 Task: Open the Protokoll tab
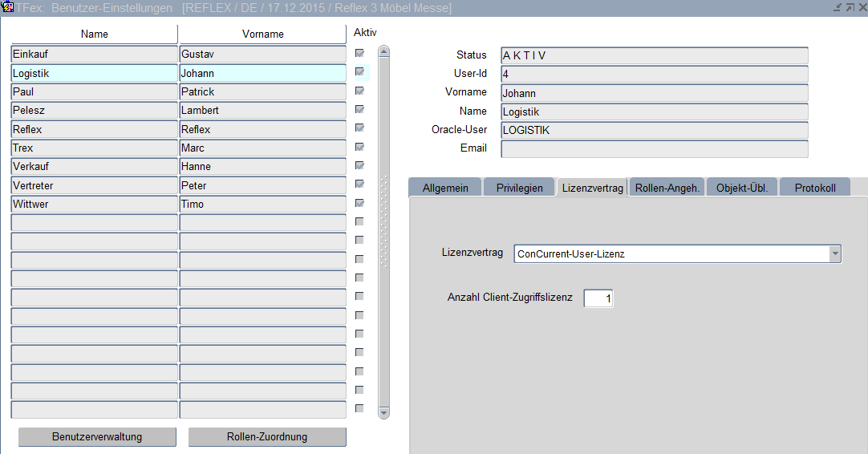814,188
